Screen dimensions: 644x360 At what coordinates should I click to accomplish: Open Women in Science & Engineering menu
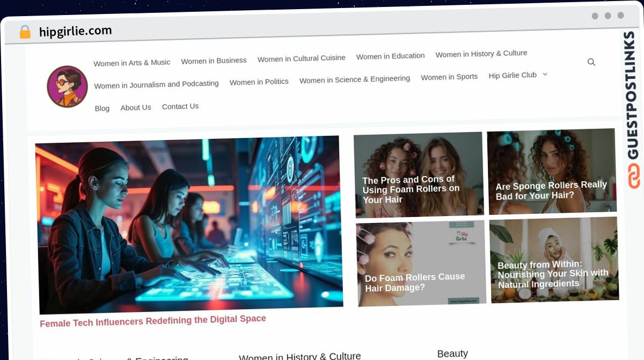(x=355, y=80)
